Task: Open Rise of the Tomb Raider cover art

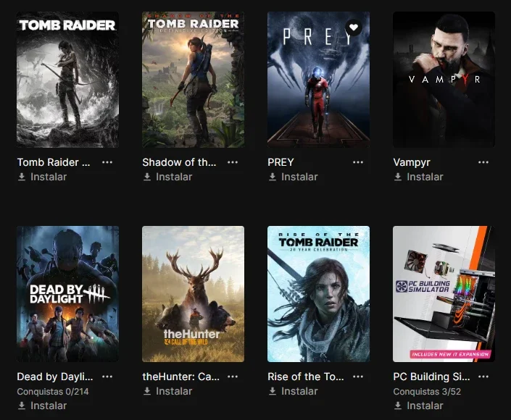Action: [x=318, y=294]
